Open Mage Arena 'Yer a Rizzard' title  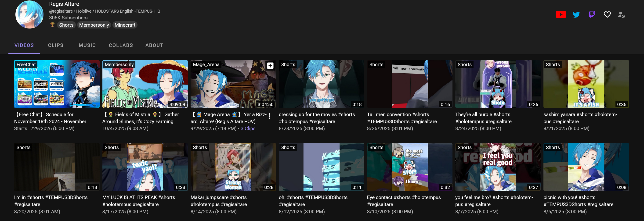[x=228, y=118]
